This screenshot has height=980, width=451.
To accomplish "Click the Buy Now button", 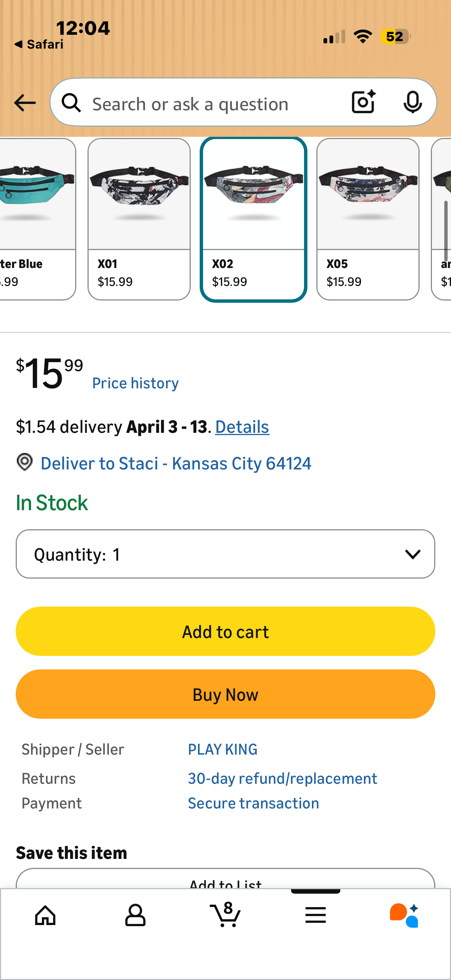I will (225, 694).
